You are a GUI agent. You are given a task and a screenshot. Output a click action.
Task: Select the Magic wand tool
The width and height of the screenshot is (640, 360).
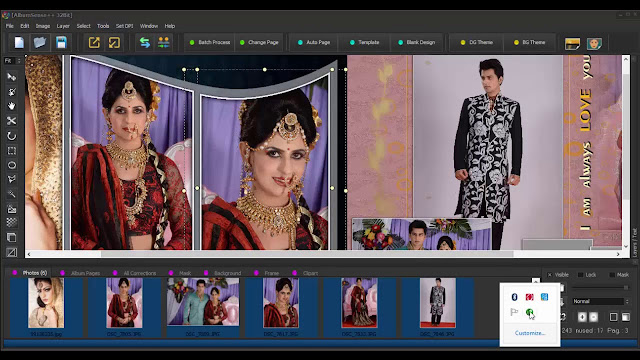tap(11, 194)
